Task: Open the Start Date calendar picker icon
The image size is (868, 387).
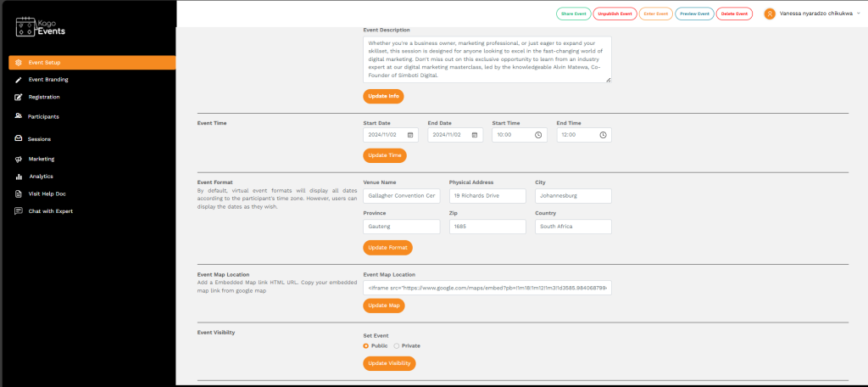Action: pyautogui.click(x=410, y=135)
